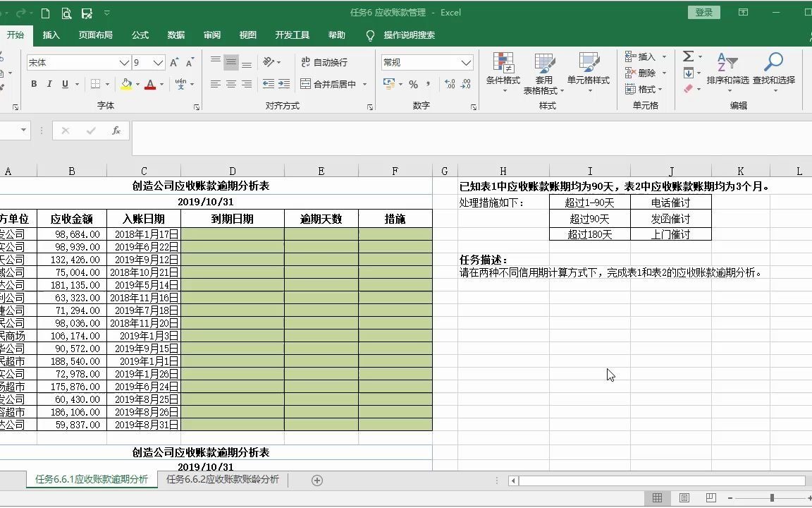Open the font size dropdown showing 9
The width and height of the screenshot is (812, 508).
click(x=149, y=63)
